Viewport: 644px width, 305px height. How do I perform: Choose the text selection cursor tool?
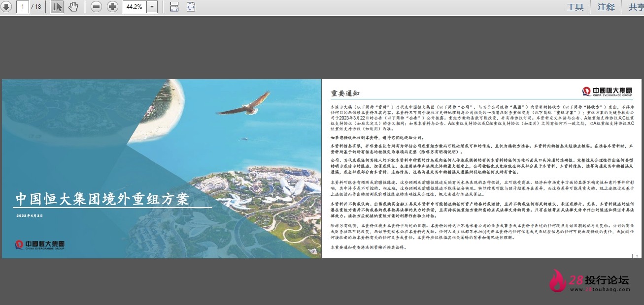[x=57, y=7]
